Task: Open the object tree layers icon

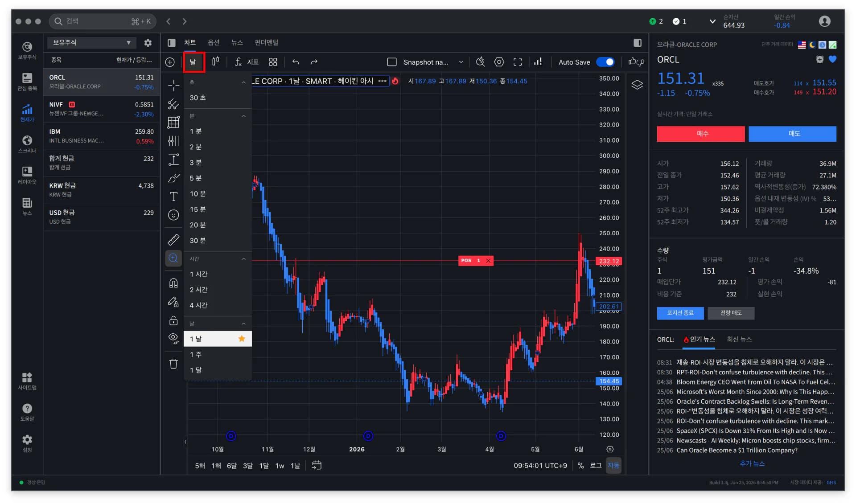Action: 637,85
